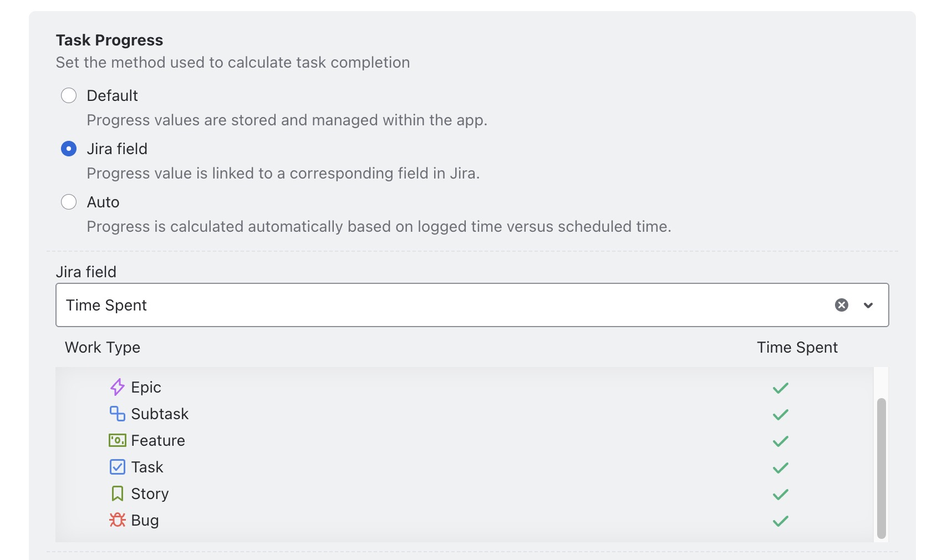The width and height of the screenshot is (947, 560).
Task: Click the green checkmark for Bug
Action: [780, 521]
